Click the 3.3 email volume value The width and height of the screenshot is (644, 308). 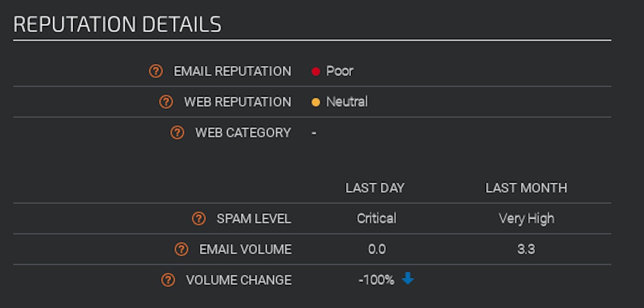pos(526,249)
